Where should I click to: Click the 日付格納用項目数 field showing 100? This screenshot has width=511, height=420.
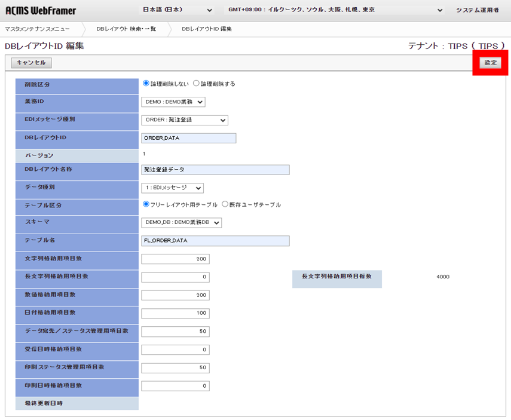175,313
